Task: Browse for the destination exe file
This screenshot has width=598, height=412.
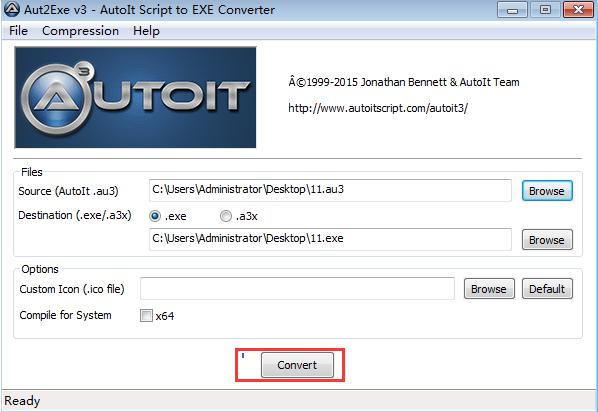Action: [x=547, y=240]
